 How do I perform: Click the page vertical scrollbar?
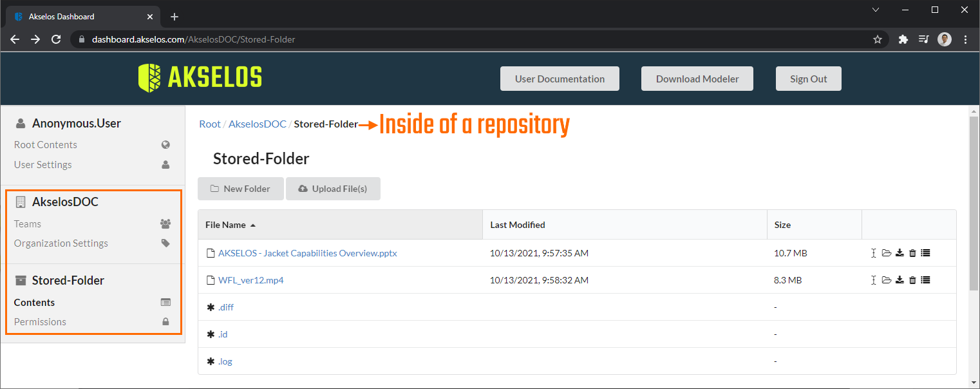974,203
